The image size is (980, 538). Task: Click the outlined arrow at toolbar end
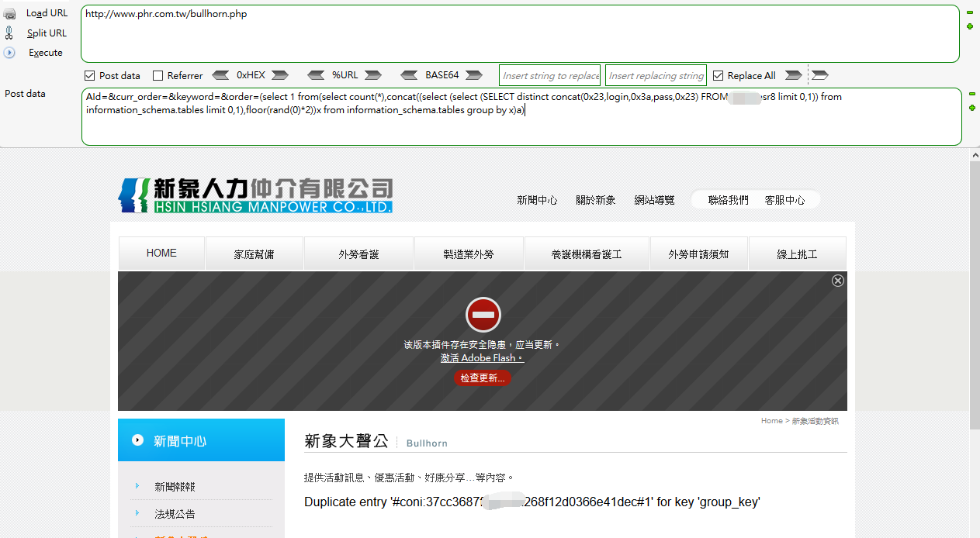[820, 75]
